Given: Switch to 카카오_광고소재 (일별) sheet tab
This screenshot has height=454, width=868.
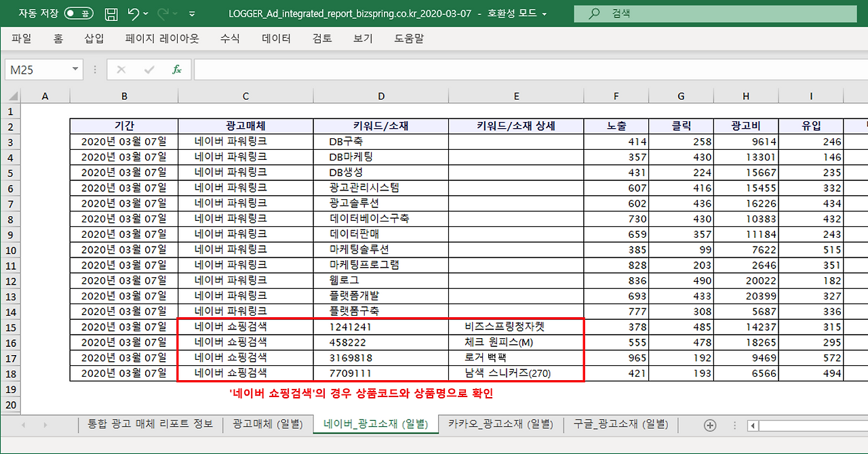Looking at the screenshot, I should point(500,424).
